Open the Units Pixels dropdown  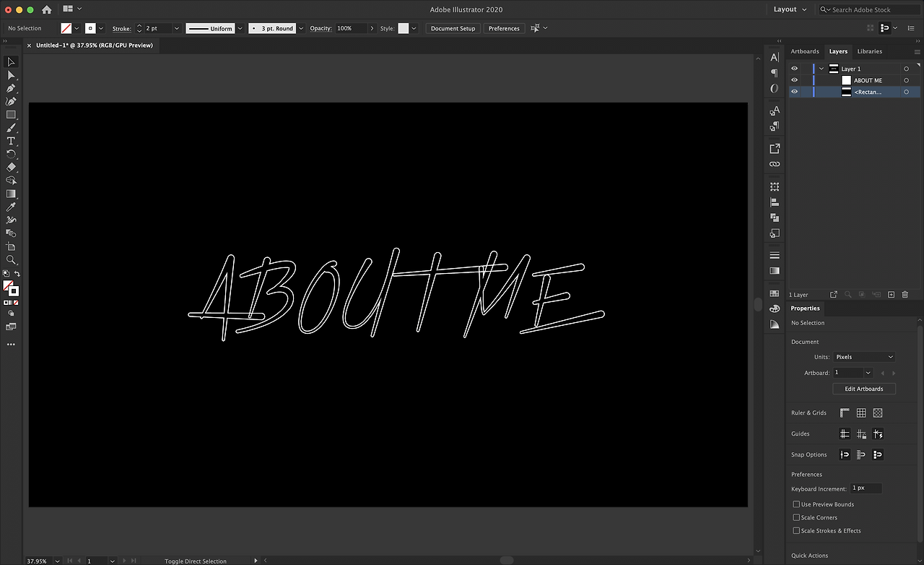(x=864, y=357)
